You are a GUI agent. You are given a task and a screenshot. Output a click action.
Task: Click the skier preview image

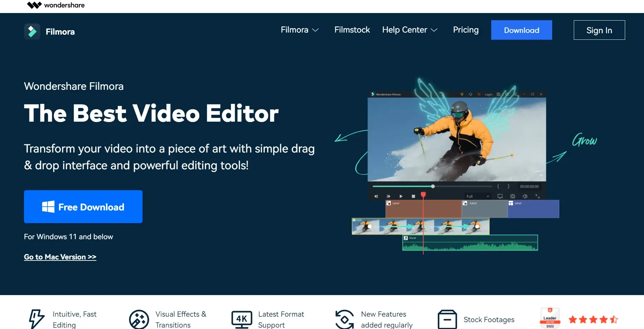pos(457,139)
